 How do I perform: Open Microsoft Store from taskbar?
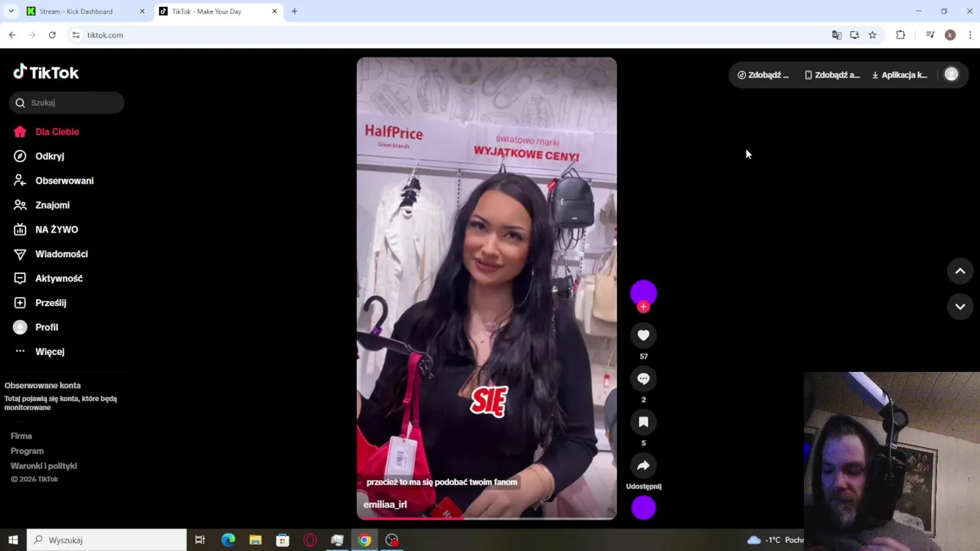pos(283,540)
